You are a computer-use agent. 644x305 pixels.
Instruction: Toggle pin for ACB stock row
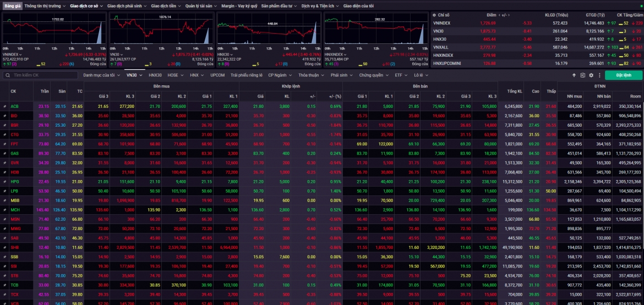tap(5, 106)
